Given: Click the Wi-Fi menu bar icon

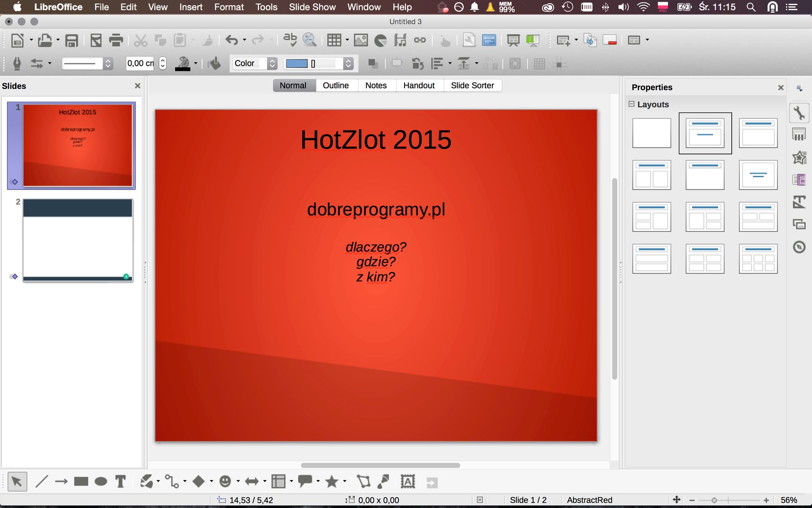Looking at the screenshot, I should coord(643,7).
